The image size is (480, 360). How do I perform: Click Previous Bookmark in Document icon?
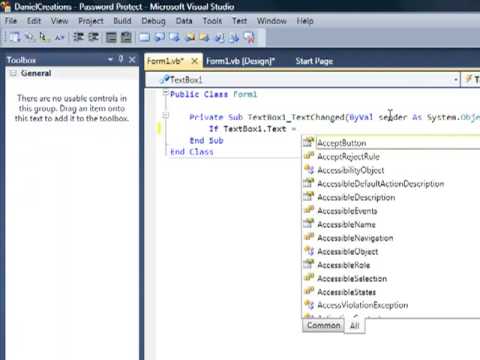(219, 37)
